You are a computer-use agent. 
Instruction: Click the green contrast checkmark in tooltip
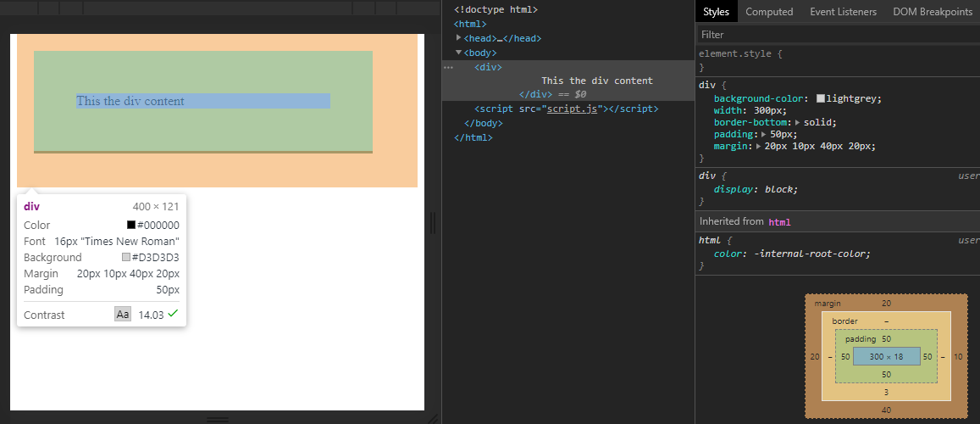(x=173, y=314)
